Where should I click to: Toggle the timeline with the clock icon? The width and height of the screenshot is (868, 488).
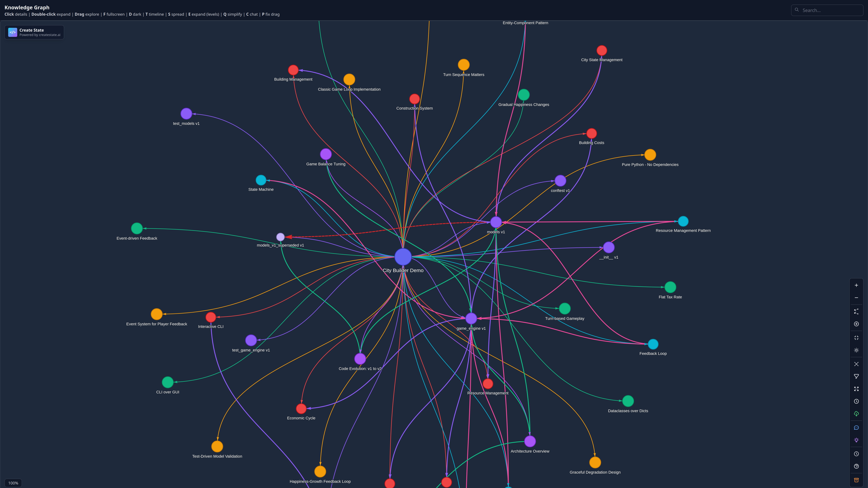[x=856, y=401]
